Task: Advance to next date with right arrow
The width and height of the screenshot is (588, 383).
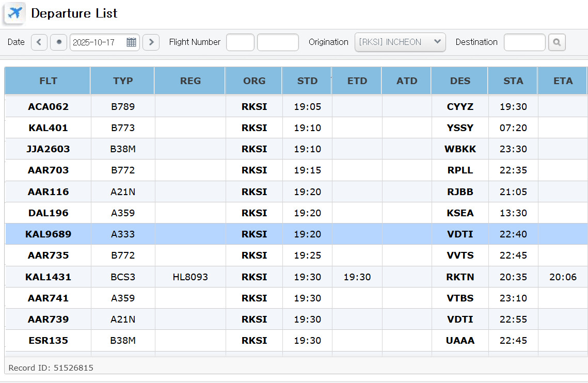Action: (x=151, y=42)
